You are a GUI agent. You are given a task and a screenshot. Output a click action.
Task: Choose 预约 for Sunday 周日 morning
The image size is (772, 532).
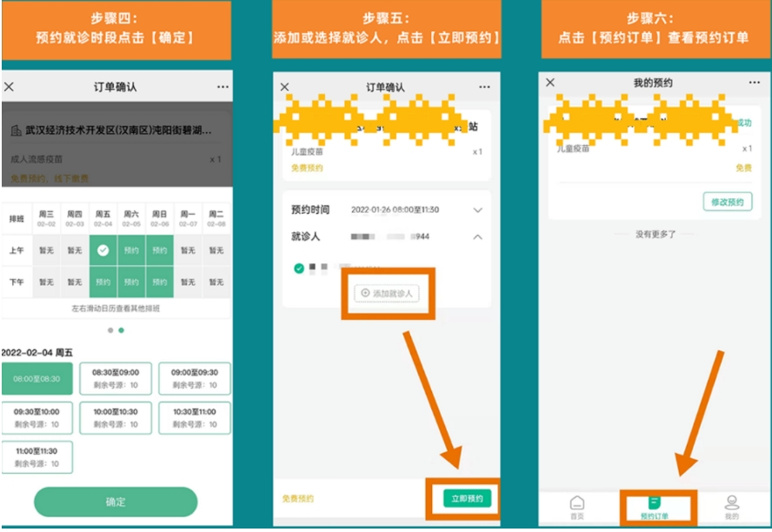point(159,250)
